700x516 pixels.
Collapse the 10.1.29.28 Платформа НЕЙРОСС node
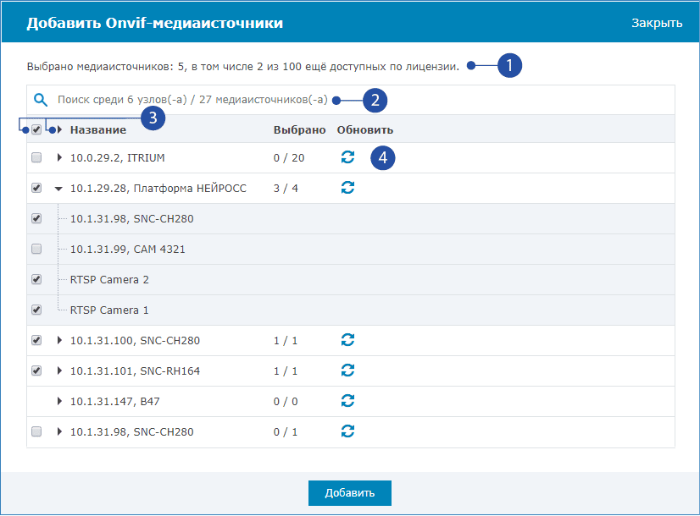pyautogui.click(x=58, y=188)
